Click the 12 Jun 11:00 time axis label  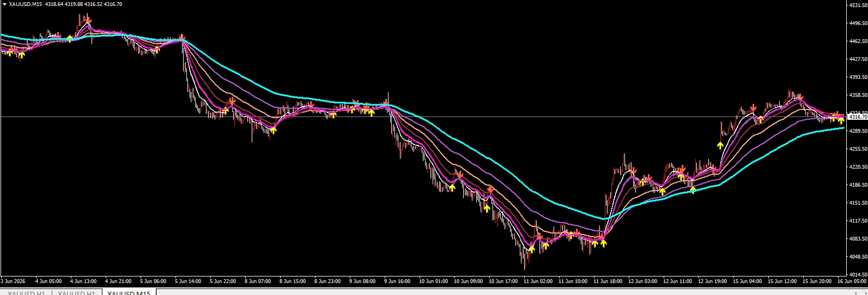677,281
